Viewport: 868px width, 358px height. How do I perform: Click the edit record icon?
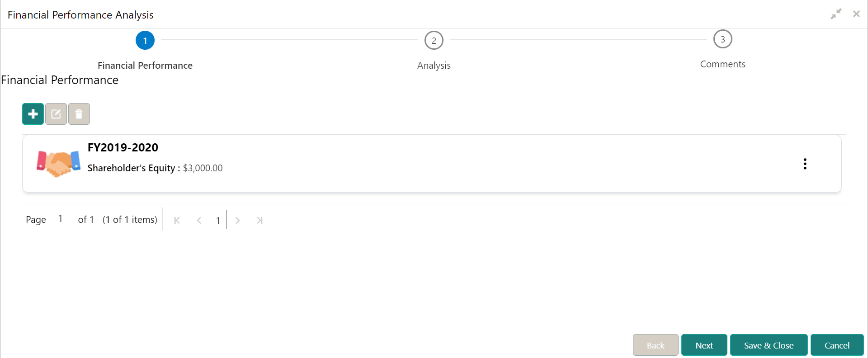56,113
